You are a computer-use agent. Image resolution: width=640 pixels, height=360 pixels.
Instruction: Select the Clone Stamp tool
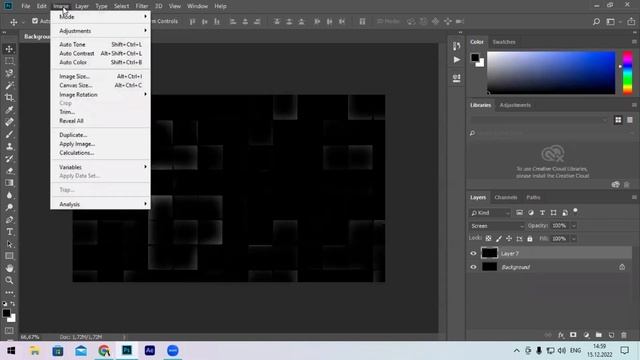[x=9, y=147]
